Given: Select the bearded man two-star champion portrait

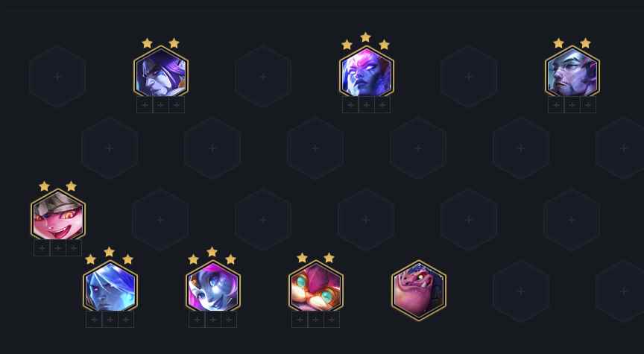Looking at the screenshot, I should point(572,73).
